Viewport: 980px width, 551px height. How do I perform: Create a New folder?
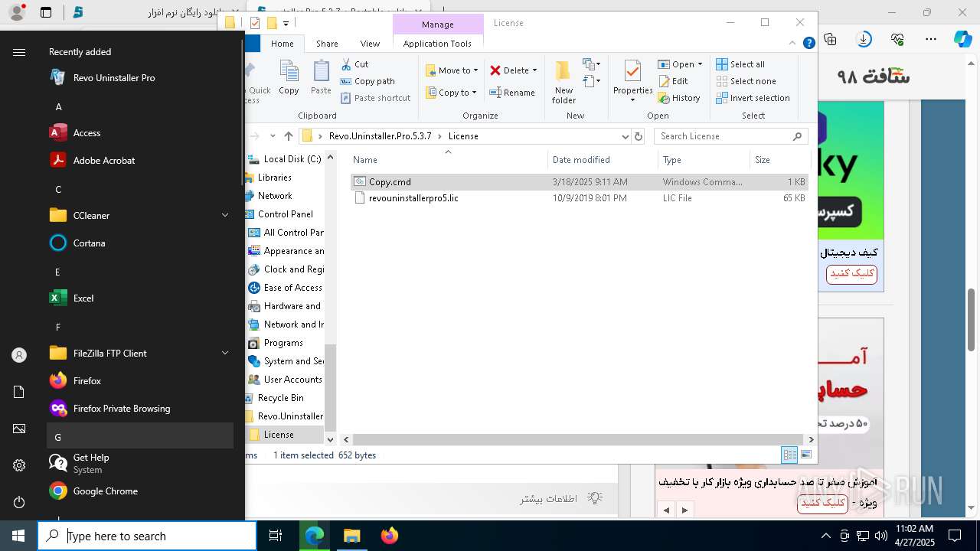[563, 82]
